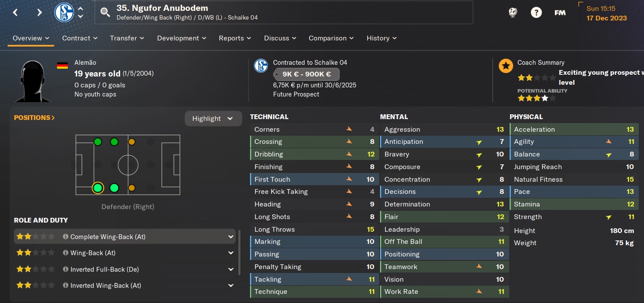Viewport: 644px width, 303px height.
Task: Select right defender position dot on pitch
Action: point(98,188)
